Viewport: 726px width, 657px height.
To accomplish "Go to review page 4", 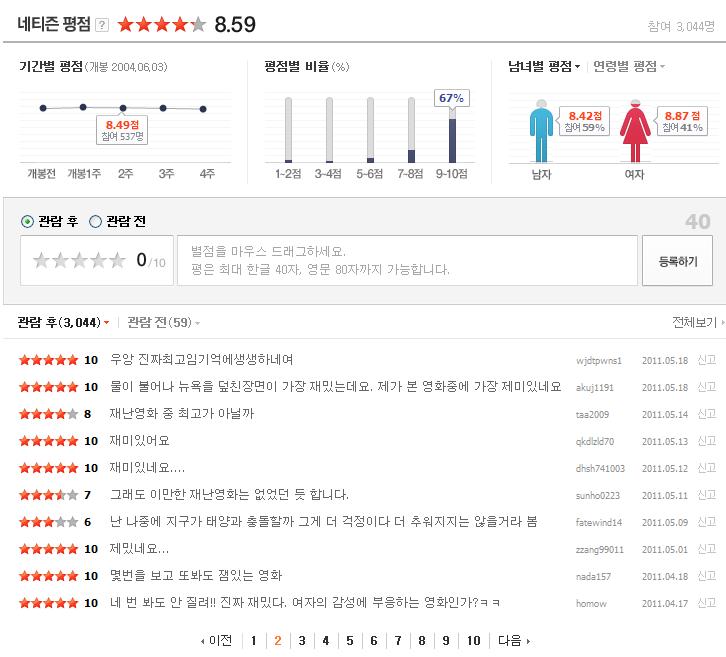I will tap(326, 640).
